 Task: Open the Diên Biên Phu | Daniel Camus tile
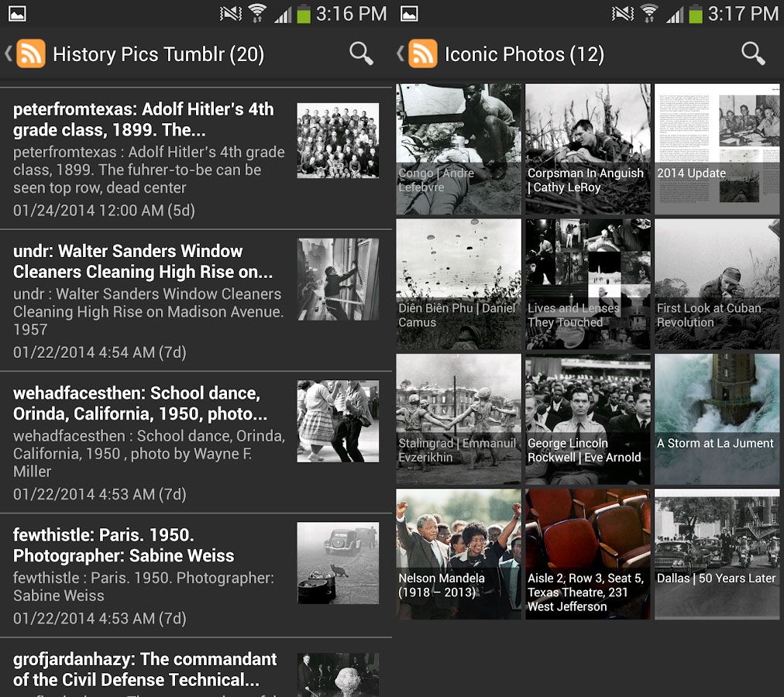tap(459, 284)
